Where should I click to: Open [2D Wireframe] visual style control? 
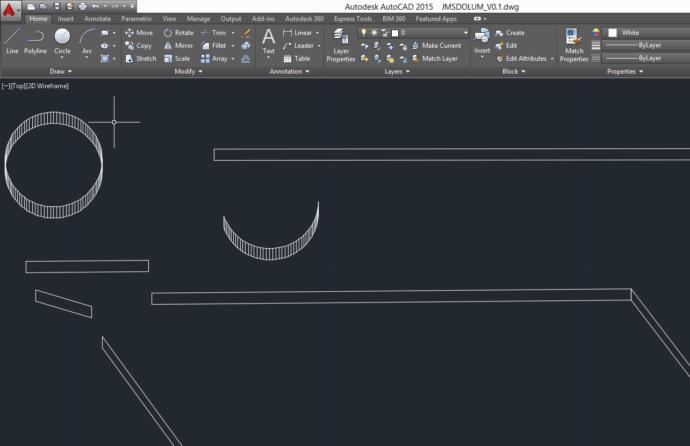click(x=47, y=86)
